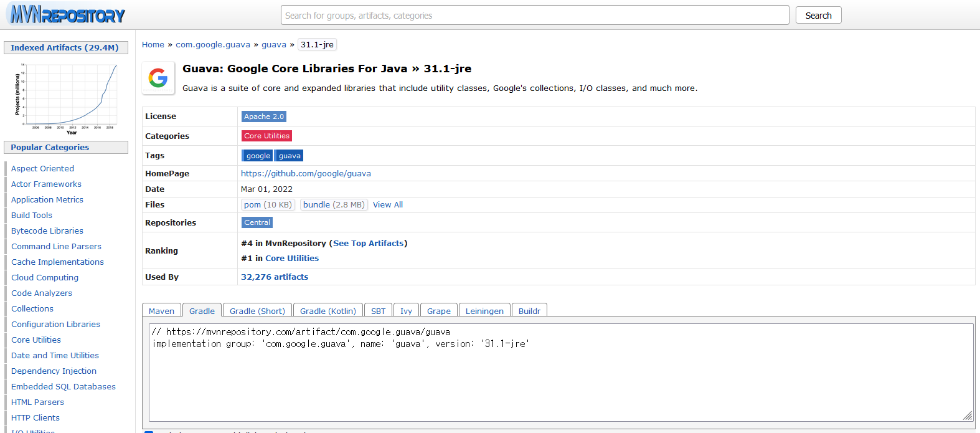Viewport: 980px width, 433px height.
Task: Open com.google.guava breadcrumb link
Action: coord(213,44)
